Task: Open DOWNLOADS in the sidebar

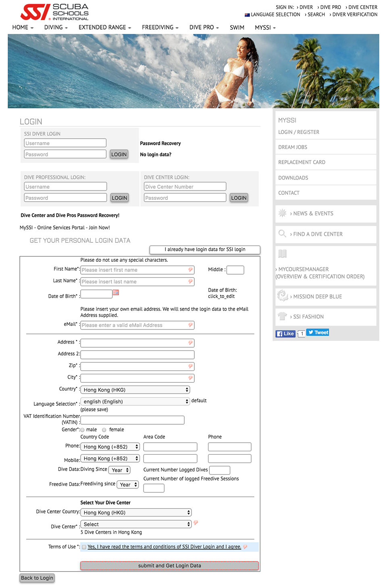Action: [x=293, y=178]
